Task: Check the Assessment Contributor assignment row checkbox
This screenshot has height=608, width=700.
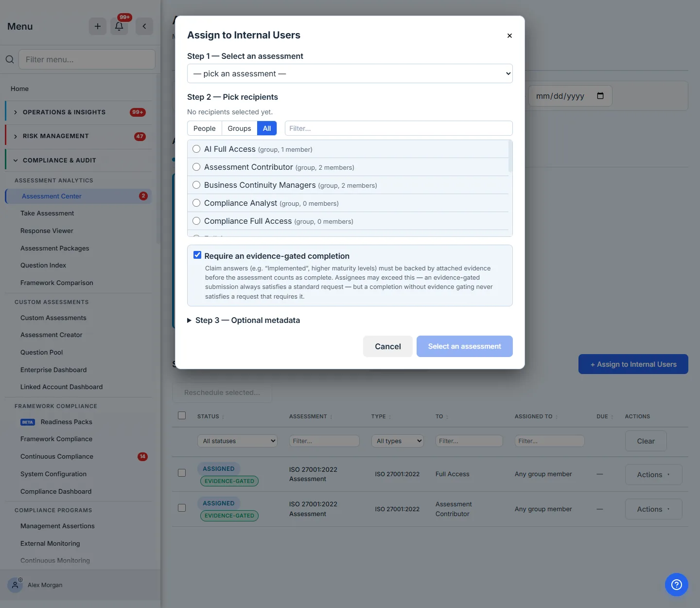Action: [x=182, y=508]
